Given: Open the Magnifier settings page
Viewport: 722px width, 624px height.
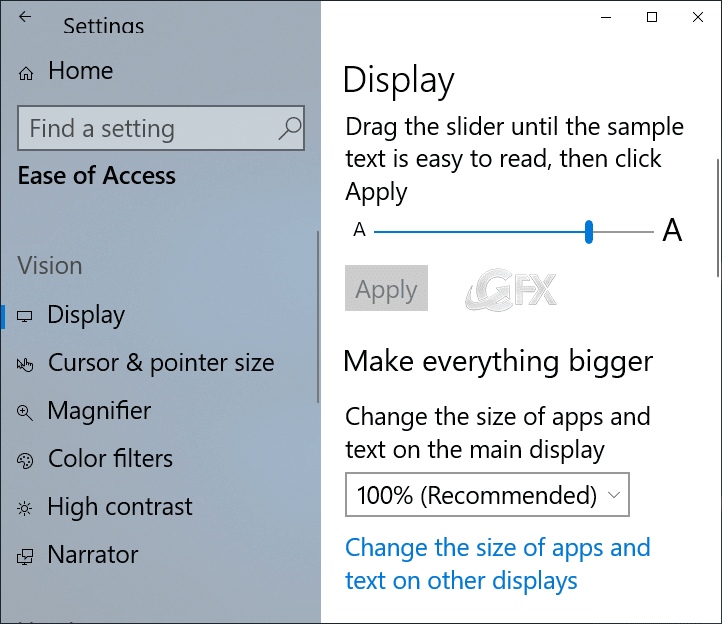Looking at the screenshot, I should click(99, 411).
